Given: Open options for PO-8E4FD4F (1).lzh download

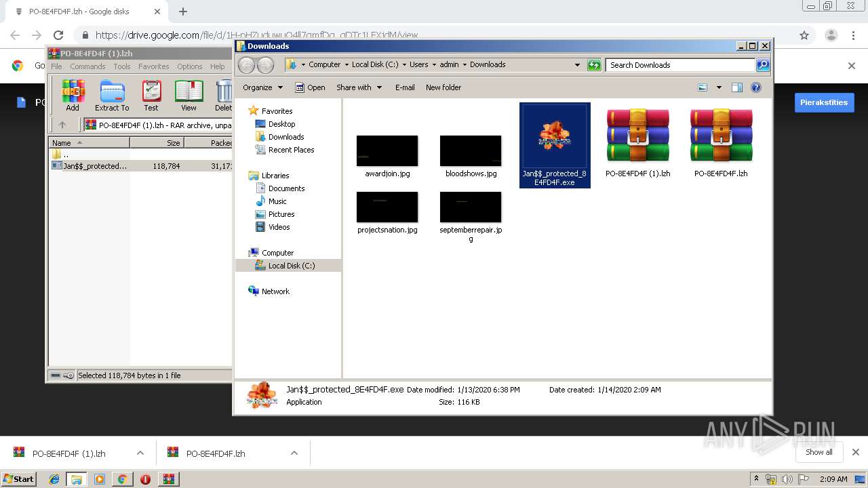Looking at the screenshot, I should click(x=140, y=453).
